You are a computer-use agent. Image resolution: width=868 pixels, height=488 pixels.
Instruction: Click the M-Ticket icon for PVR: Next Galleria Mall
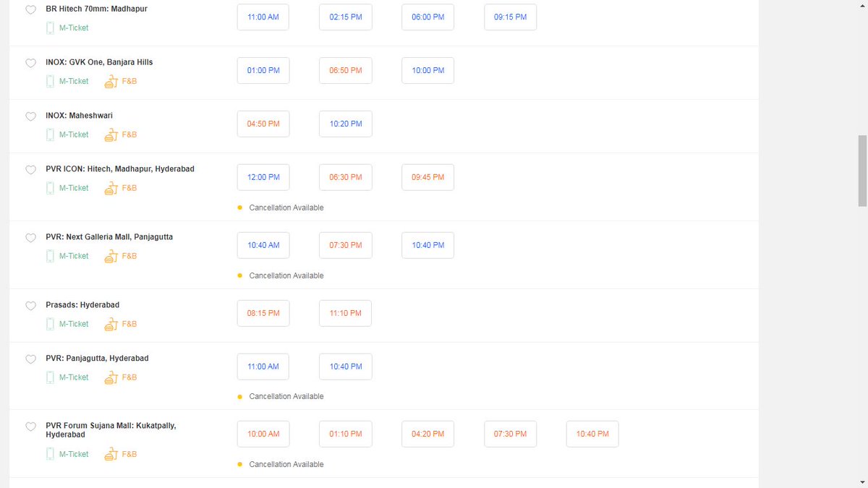[49, 255]
